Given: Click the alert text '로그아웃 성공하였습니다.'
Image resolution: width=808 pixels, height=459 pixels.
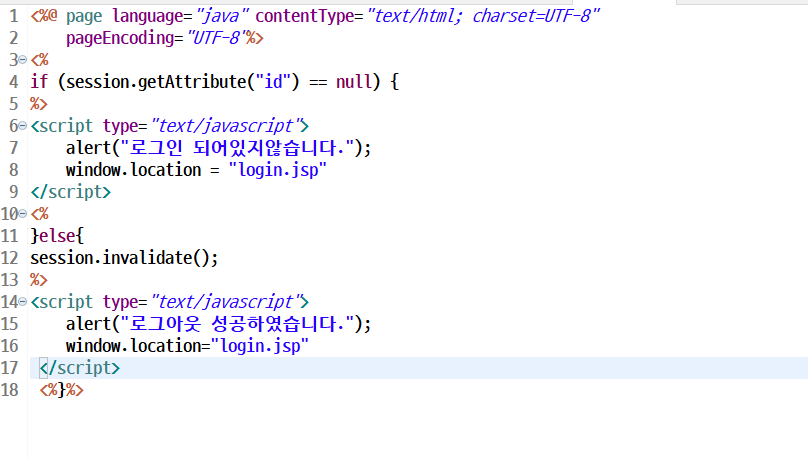Looking at the screenshot, I should (237, 324).
